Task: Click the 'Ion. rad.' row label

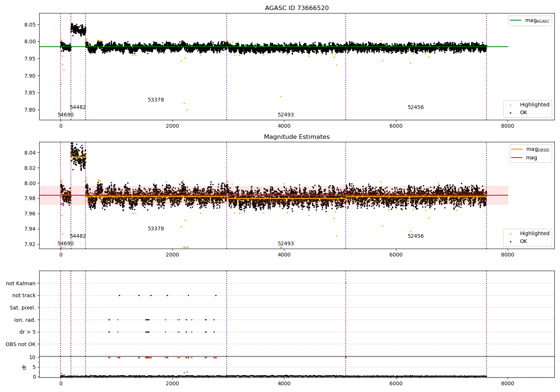Action: pos(25,320)
